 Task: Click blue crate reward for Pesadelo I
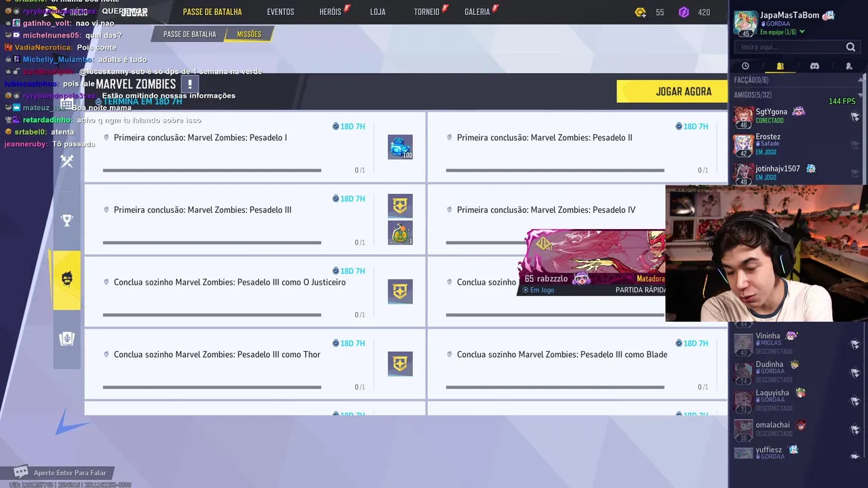point(400,147)
